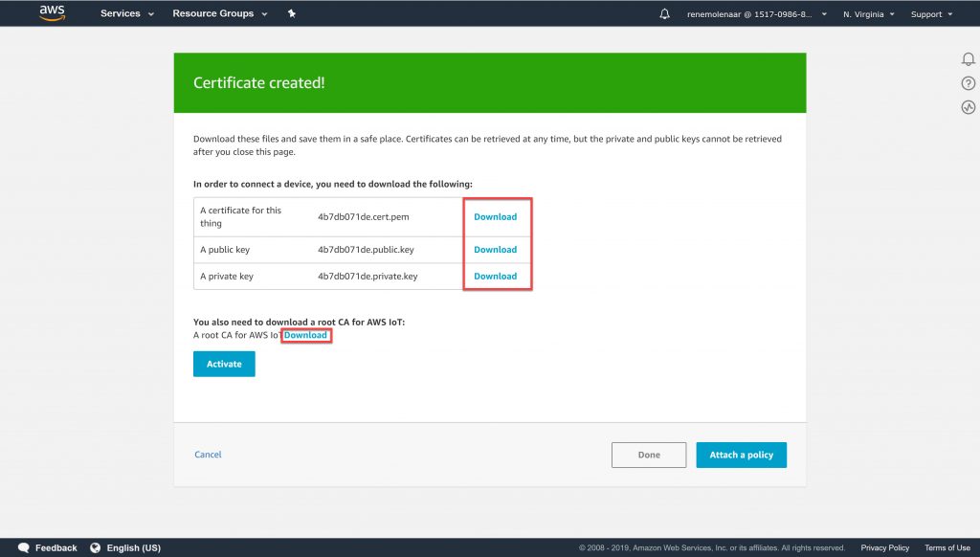The width and height of the screenshot is (980, 557).
Task: Click the activity monitor sidebar icon
Action: pyautogui.click(x=968, y=107)
